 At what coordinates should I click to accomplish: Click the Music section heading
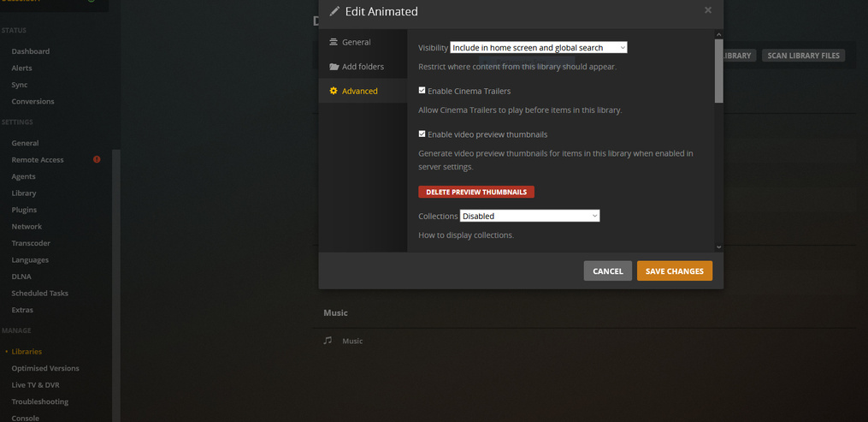click(x=335, y=313)
